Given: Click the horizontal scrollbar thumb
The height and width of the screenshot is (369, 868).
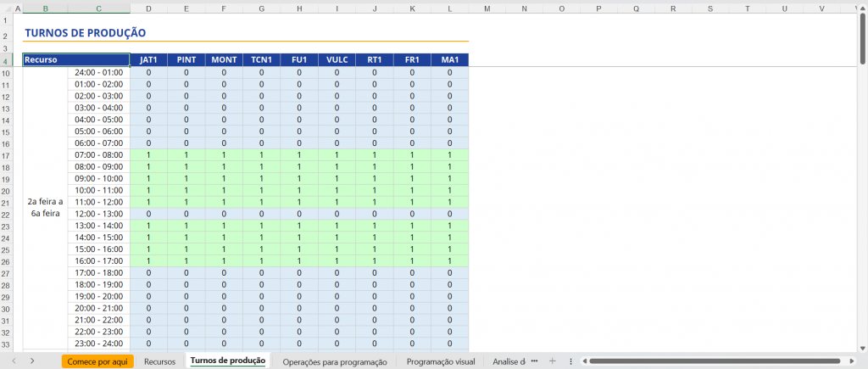Looking at the screenshot, I should pos(721,361).
